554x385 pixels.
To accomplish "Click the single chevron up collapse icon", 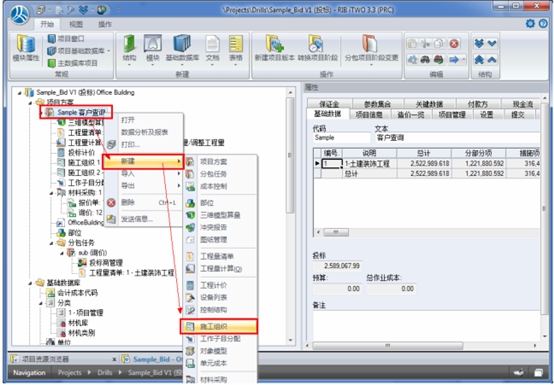I will [492, 60].
